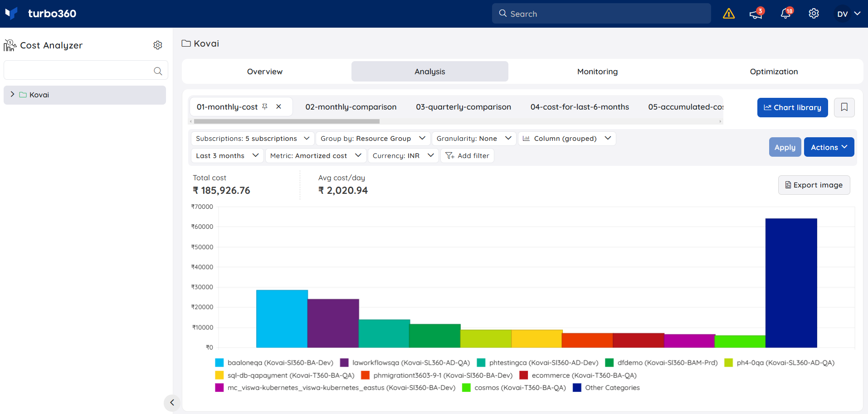
Task: Click the Cost Analyzer module icon
Action: [x=10, y=45]
